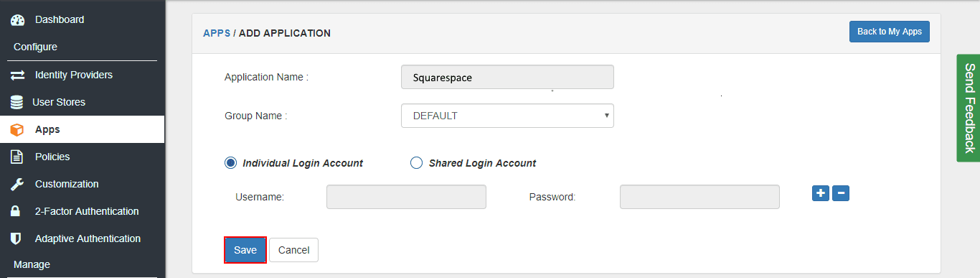This screenshot has width=980, height=278.
Task: Click the Group Name label
Action: tap(255, 116)
